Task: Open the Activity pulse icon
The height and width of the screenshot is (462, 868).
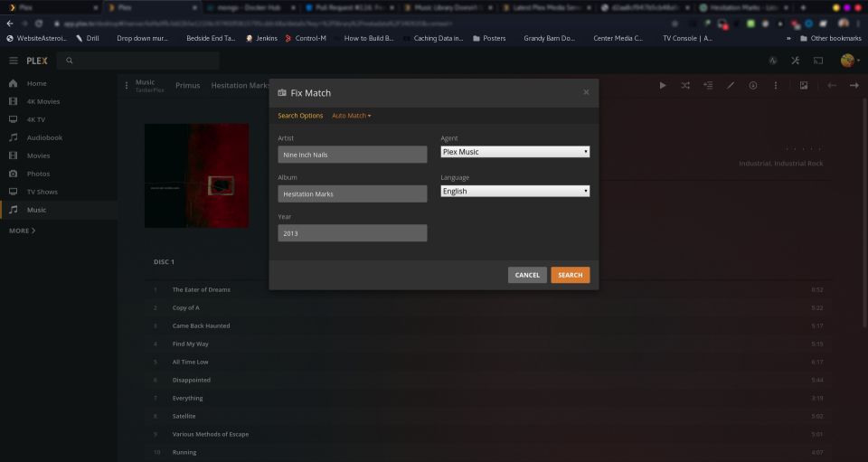Action: [x=773, y=61]
